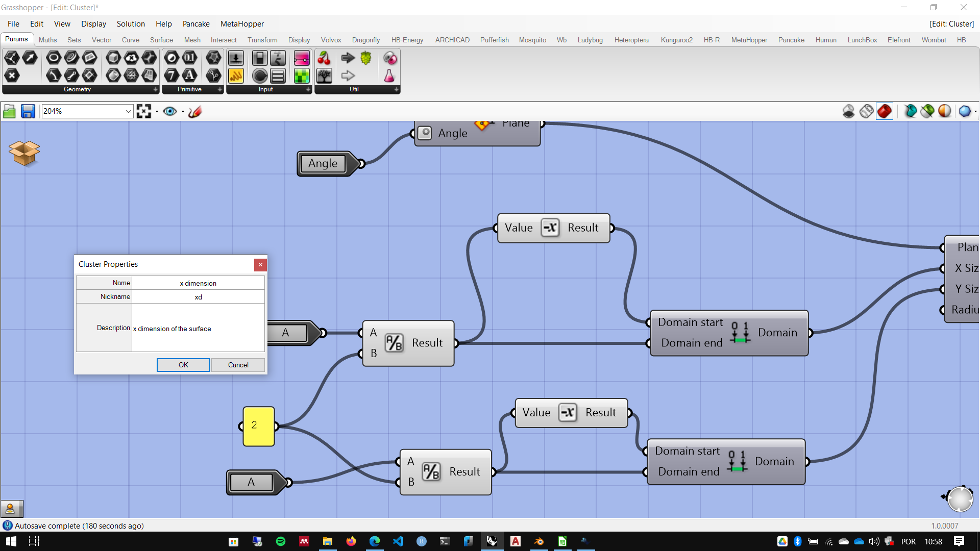Toggle wireframe preview mode
The width and height of the screenshot is (980, 551).
click(866, 111)
